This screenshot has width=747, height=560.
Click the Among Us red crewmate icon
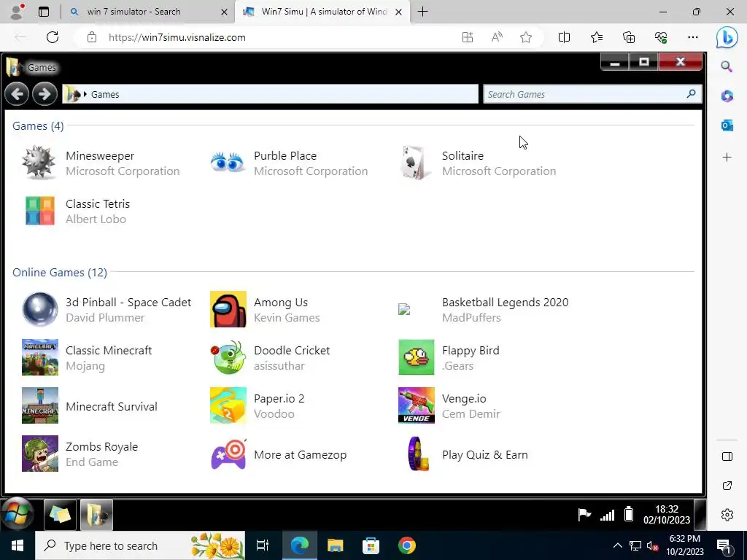click(x=228, y=309)
